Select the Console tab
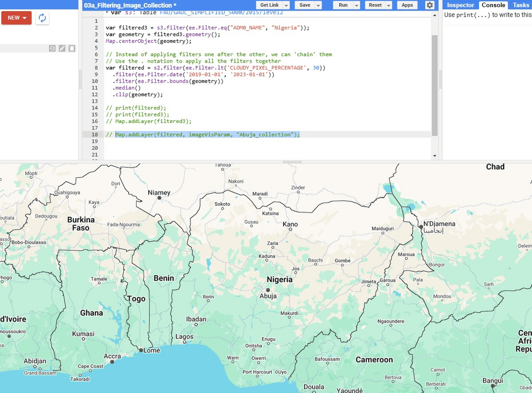The width and height of the screenshot is (532, 393). tap(493, 5)
